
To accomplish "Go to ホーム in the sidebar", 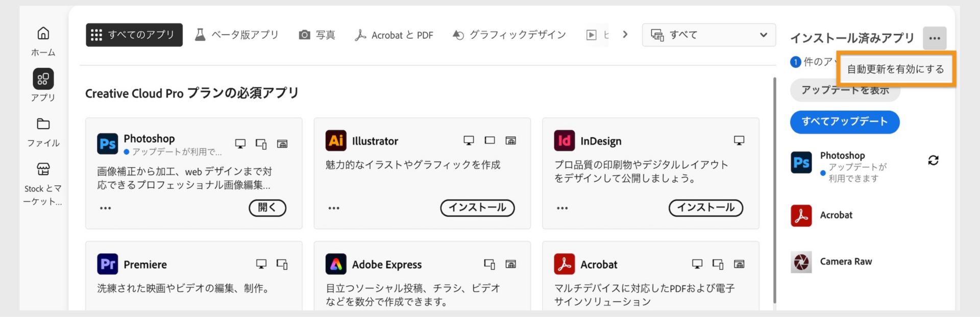I will click(x=43, y=41).
